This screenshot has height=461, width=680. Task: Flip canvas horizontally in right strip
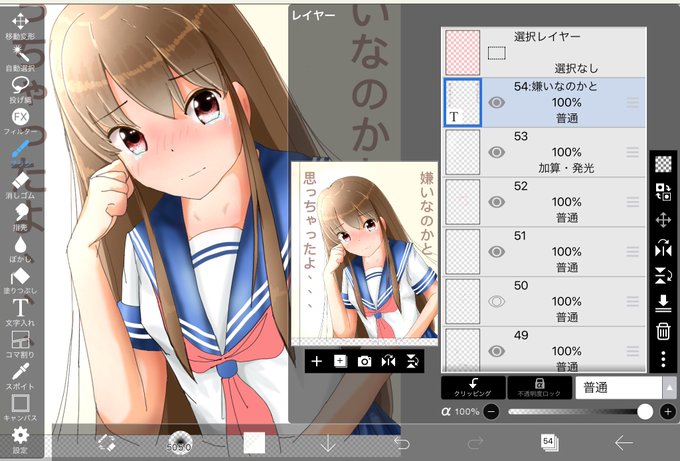(663, 248)
